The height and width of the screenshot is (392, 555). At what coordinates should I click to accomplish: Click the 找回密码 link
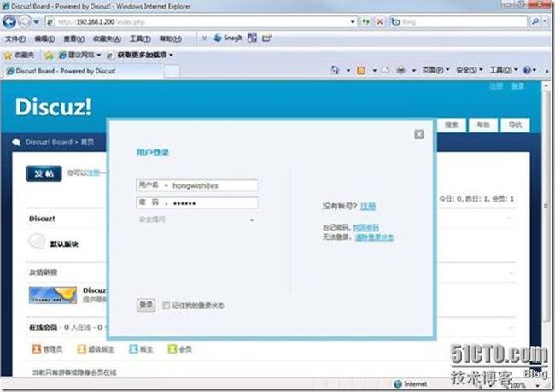pyautogui.click(x=366, y=227)
